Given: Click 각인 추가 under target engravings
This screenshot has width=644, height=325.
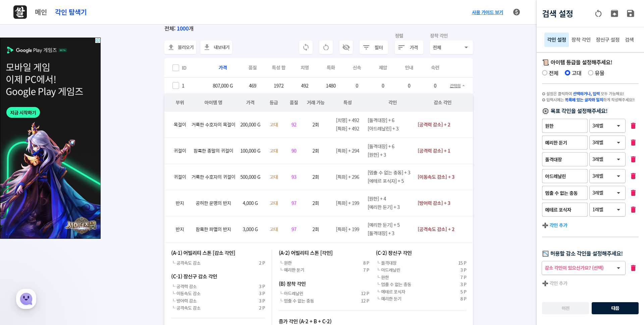Looking at the screenshot, I should tap(555, 225).
